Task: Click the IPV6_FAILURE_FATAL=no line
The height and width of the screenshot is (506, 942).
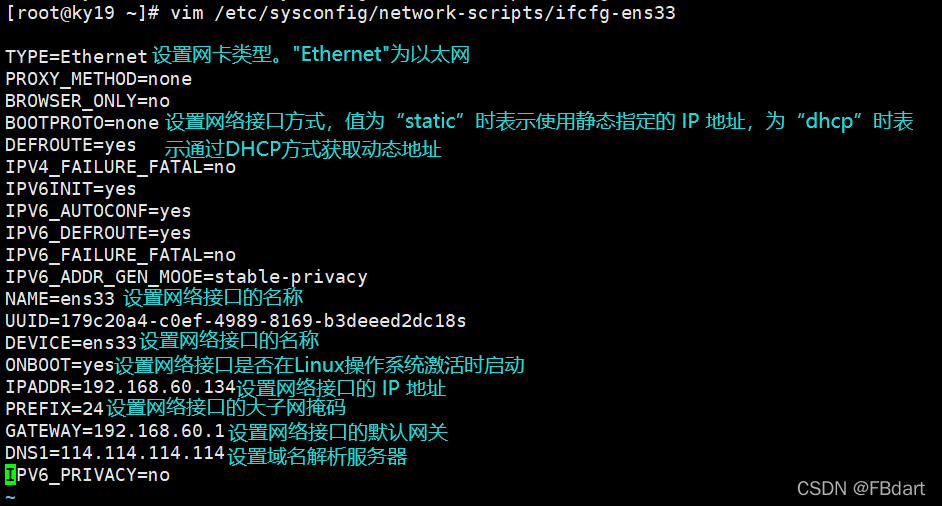Action: tap(120, 255)
